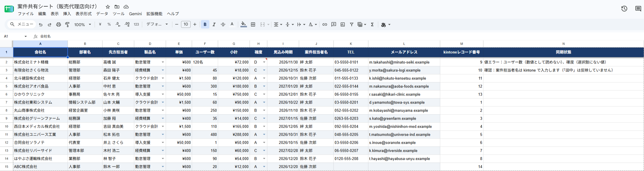Open the ファイル menu
This screenshot has width=644, height=171.
(25, 14)
